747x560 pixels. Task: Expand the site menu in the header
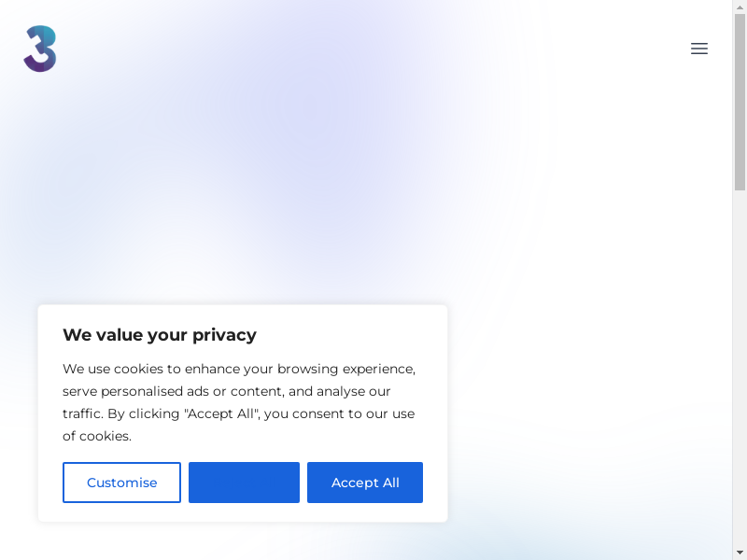click(699, 49)
